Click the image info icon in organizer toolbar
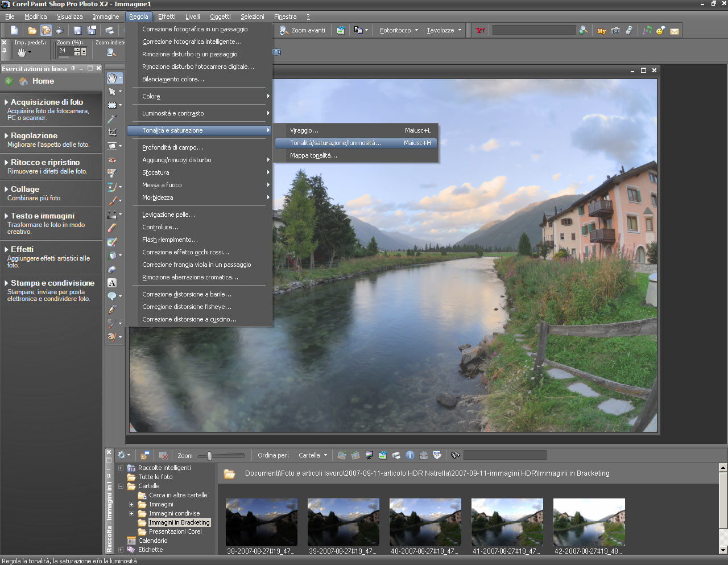The image size is (728, 565). (410, 455)
